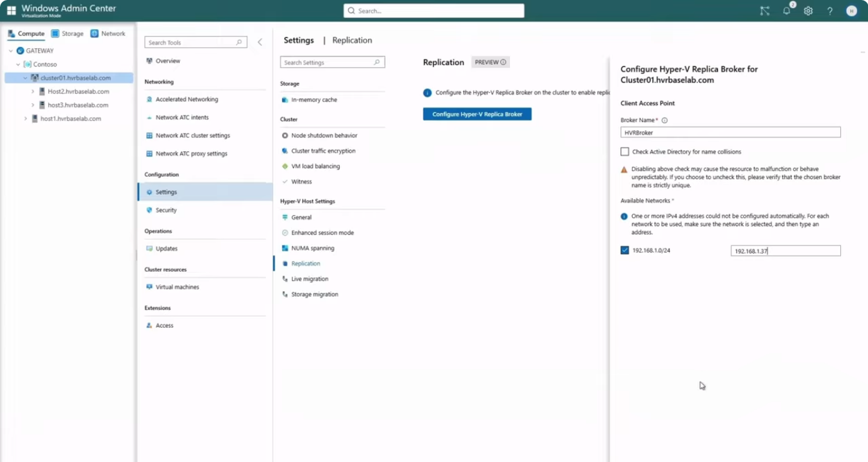Open the notifications bell
Viewport: 868px width, 462px height.
786,10
